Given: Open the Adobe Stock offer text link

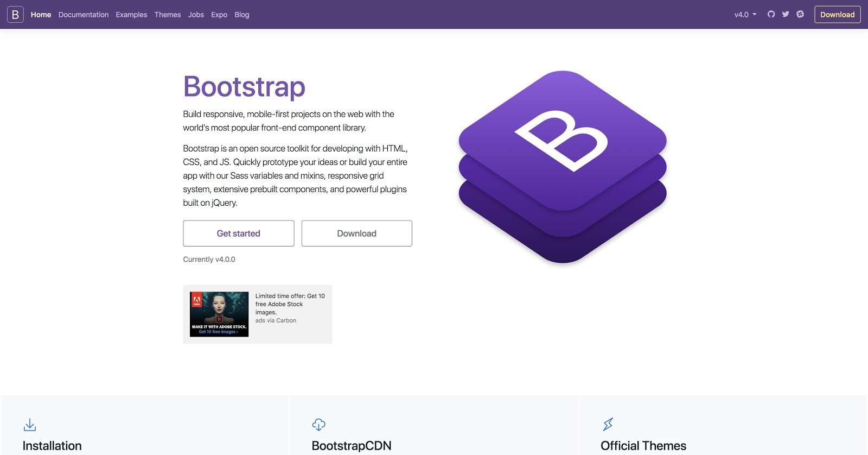Looking at the screenshot, I should coord(290,304).
